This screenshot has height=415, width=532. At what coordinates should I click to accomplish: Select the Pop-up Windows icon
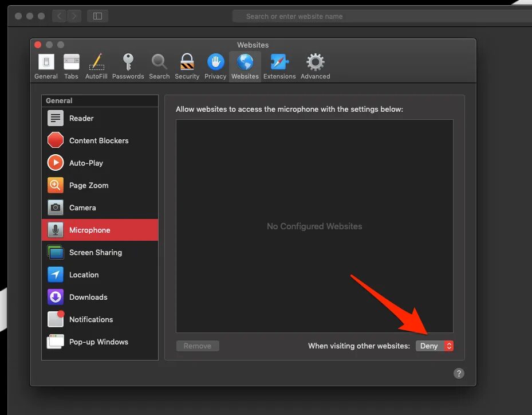pos(56,342)
